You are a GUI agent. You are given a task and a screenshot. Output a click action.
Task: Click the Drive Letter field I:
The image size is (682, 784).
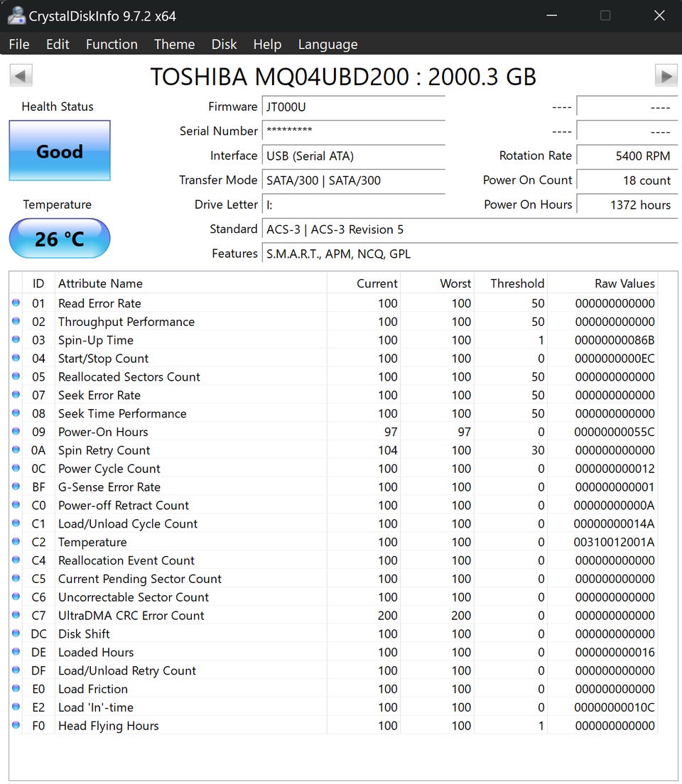point(353,205)
